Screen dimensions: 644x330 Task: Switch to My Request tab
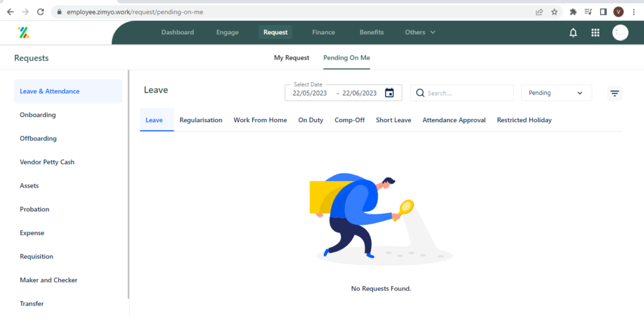(x=292, y=57)
